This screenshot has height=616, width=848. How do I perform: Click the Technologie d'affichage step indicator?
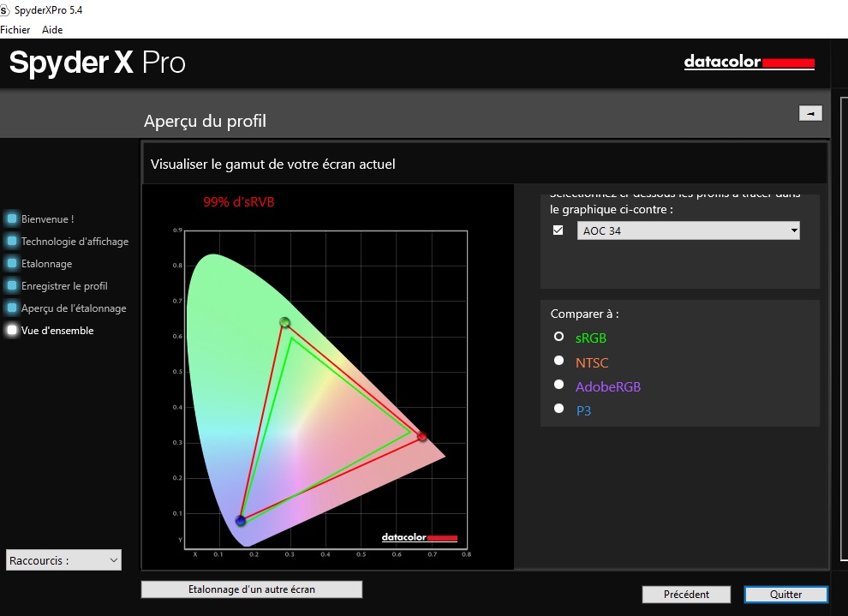12,242
